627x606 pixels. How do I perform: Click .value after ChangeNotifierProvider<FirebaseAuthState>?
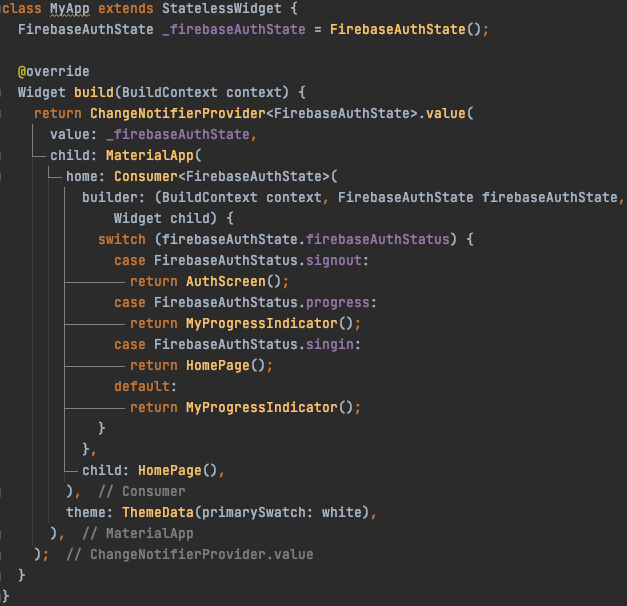[441, 114]
